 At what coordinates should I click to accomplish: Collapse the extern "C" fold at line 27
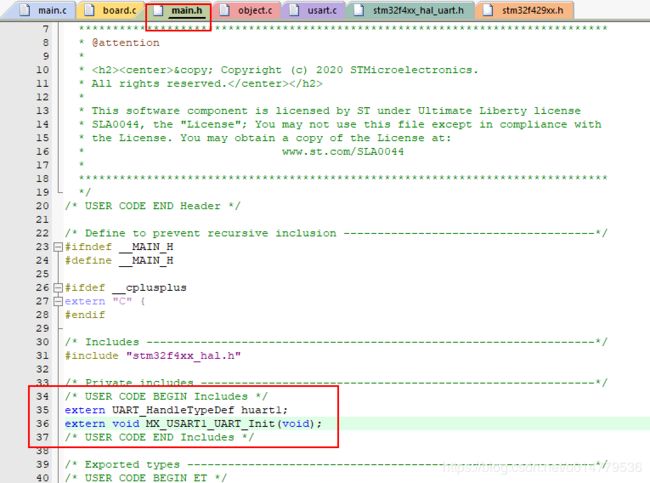coord(58,301)
